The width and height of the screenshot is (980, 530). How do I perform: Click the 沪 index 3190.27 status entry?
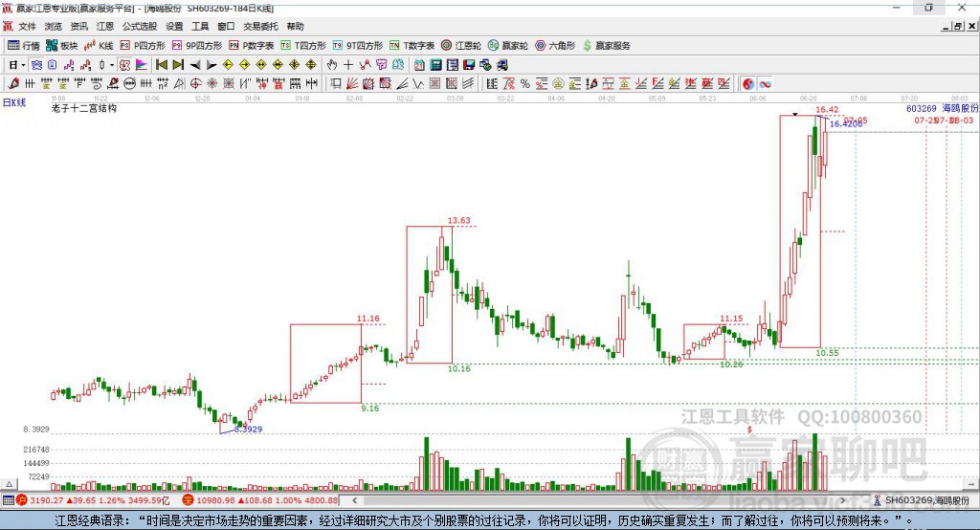point(94,500)
